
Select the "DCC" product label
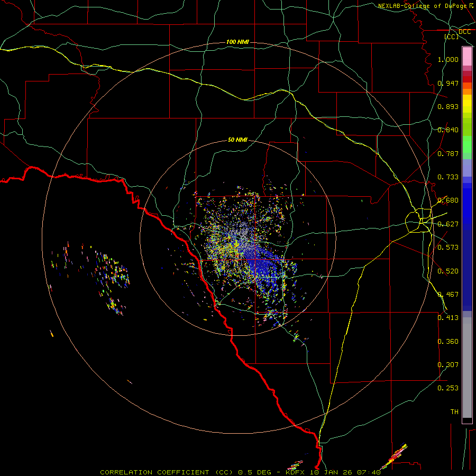[464, 32]
